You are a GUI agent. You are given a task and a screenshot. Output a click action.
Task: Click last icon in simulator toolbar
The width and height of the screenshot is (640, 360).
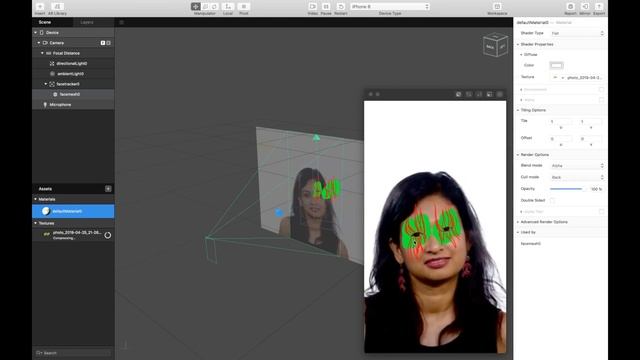(x=500, y=94)
